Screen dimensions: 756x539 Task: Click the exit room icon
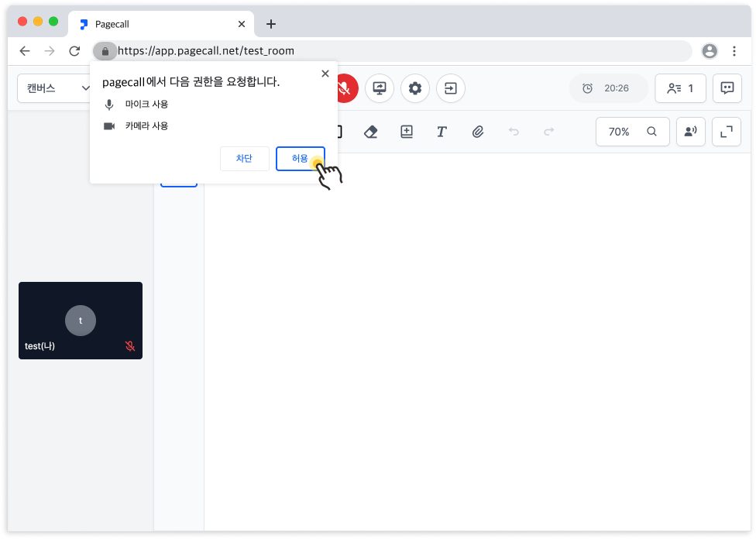(x=450, y=88)
